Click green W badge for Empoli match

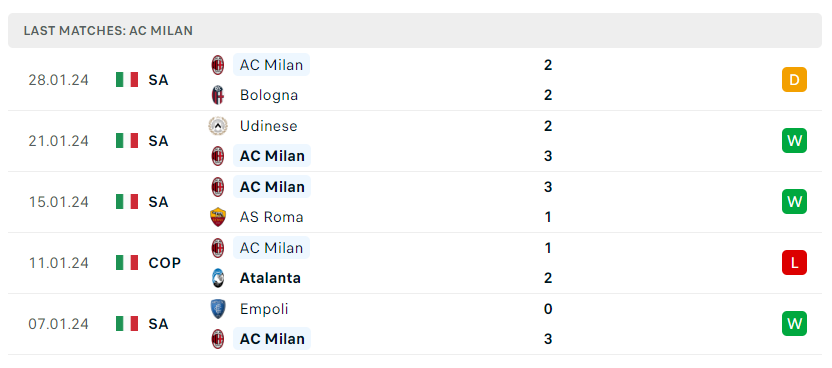click(794, 324)
